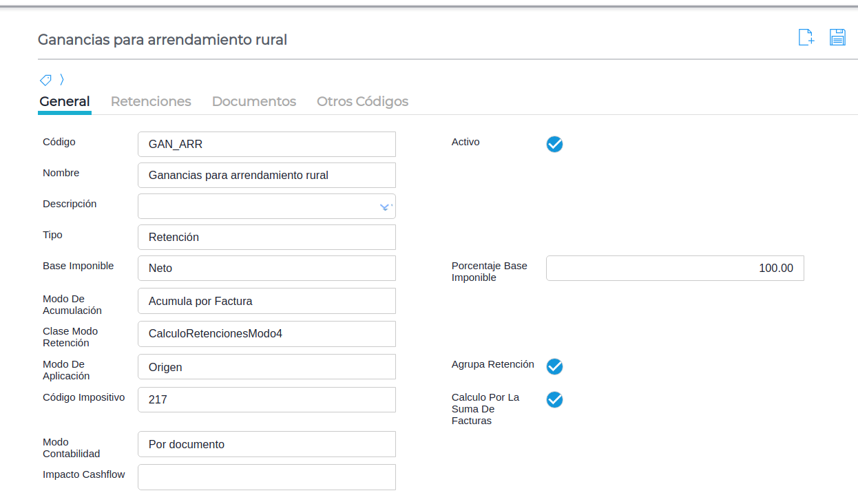This screenshot has width=858, height=504.
Task: Open the Modo De Acumulación field
Action: click(266, 301)
